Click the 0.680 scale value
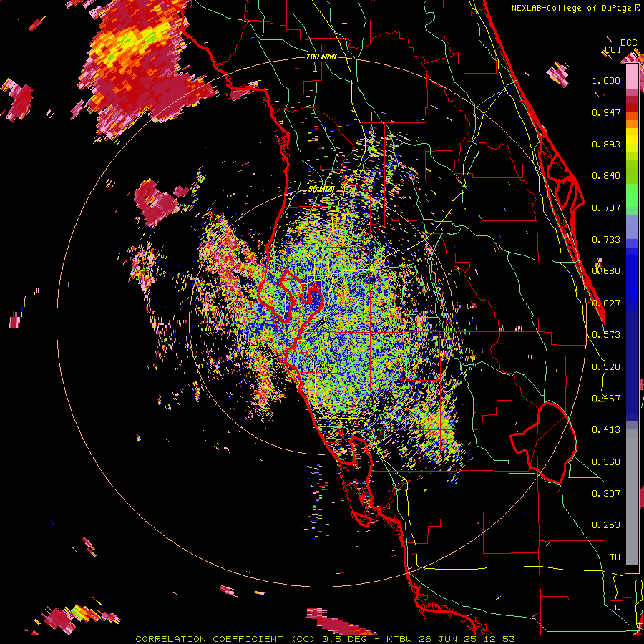The height and width of the screenshot is (644, 644). (606, 271)
